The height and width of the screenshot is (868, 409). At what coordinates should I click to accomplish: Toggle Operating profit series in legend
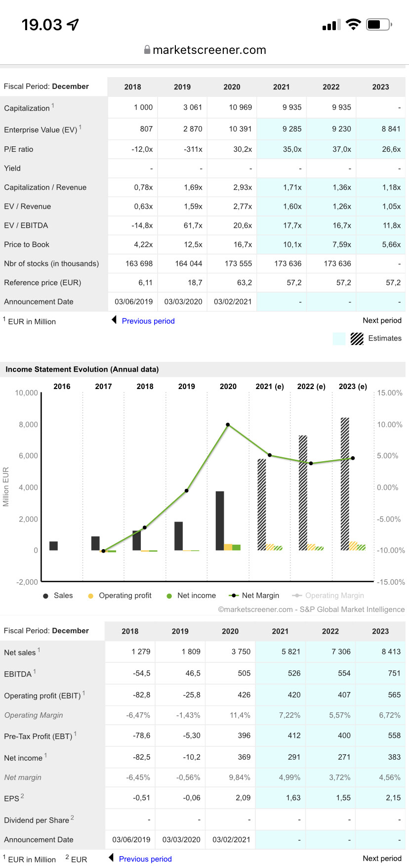coord(120,596)
